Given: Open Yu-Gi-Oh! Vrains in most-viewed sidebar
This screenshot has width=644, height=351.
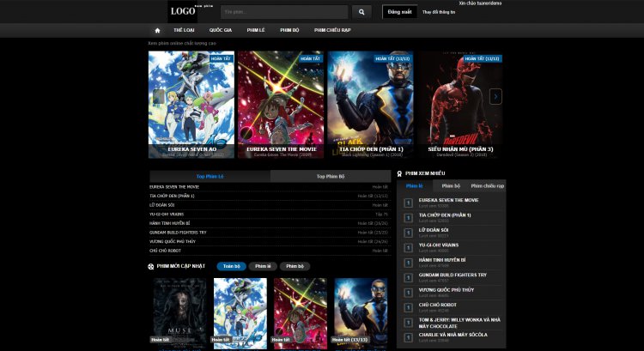Looking at the screenshot, I should tap(439, 245).
